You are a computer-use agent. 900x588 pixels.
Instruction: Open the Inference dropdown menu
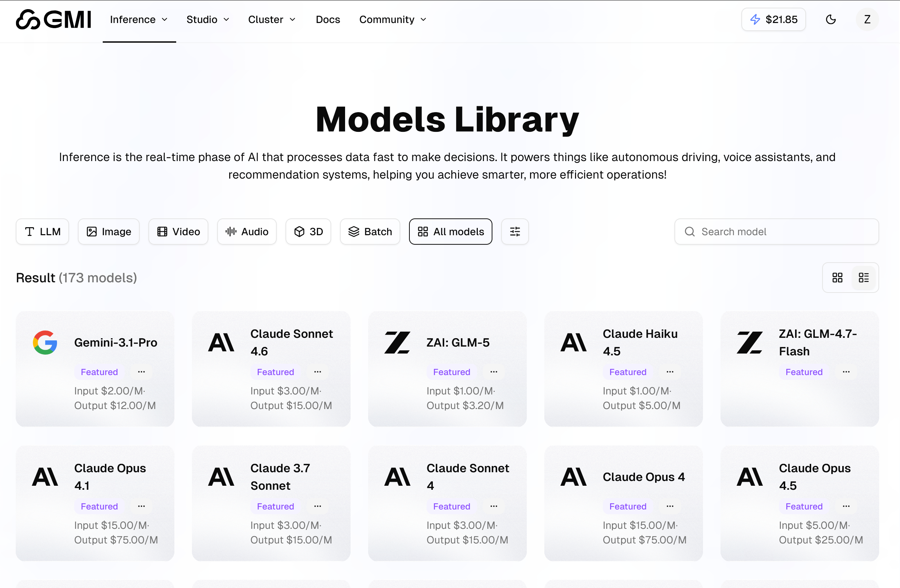tap(139, 19)
